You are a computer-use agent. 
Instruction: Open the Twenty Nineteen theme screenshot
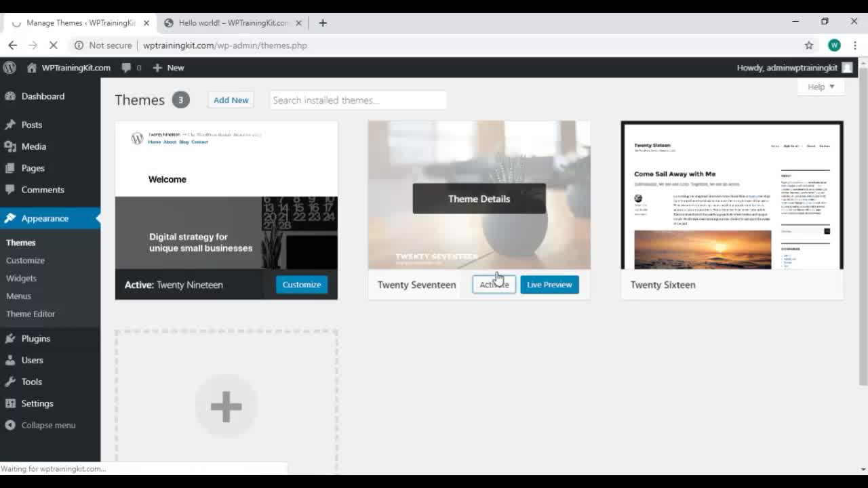226,195
